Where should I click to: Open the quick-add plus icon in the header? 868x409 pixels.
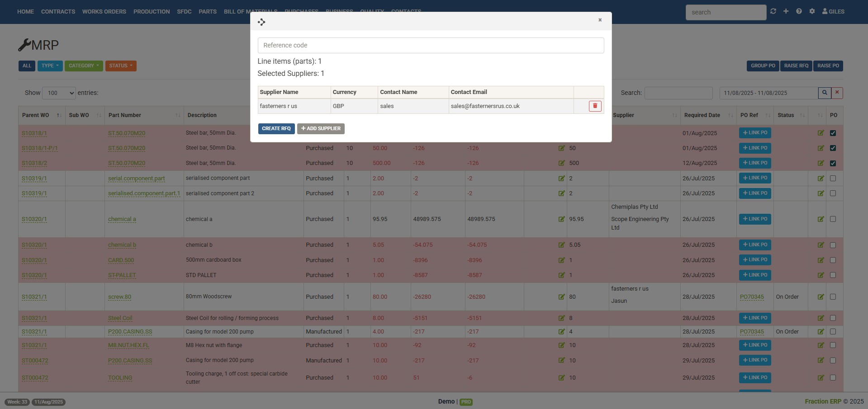(x=786, y=11)
